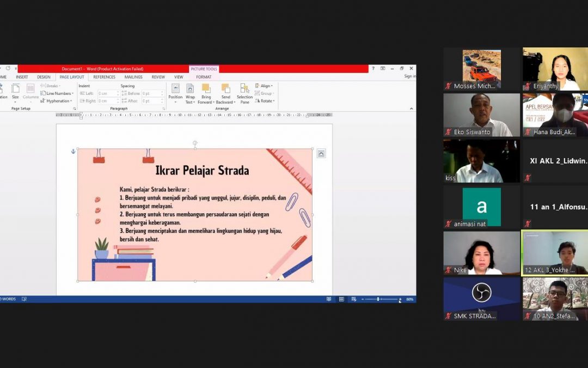
Task: Open the Selection Pane
Action: [x=244, y=93]
